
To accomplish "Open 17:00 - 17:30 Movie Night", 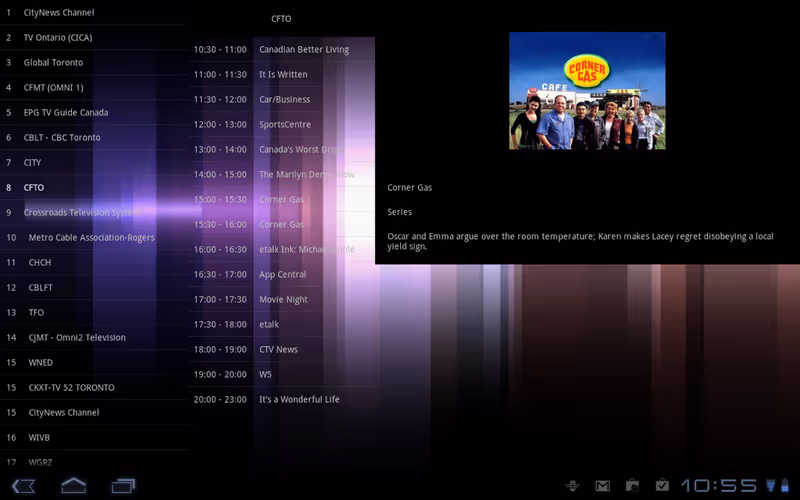I will [281, 299].
